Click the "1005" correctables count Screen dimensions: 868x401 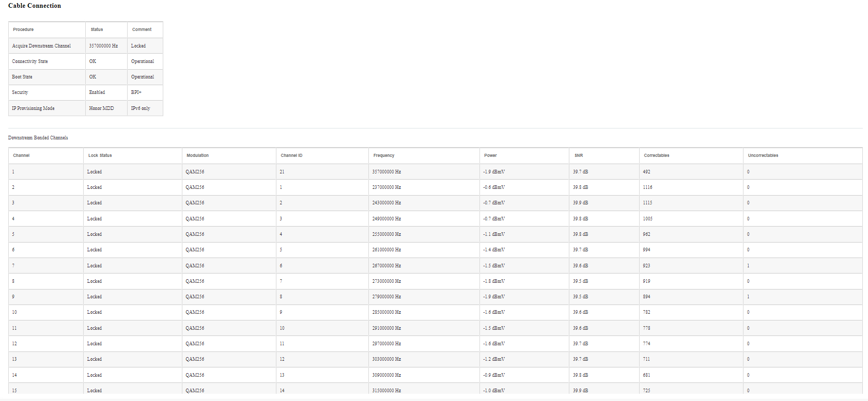647,219
